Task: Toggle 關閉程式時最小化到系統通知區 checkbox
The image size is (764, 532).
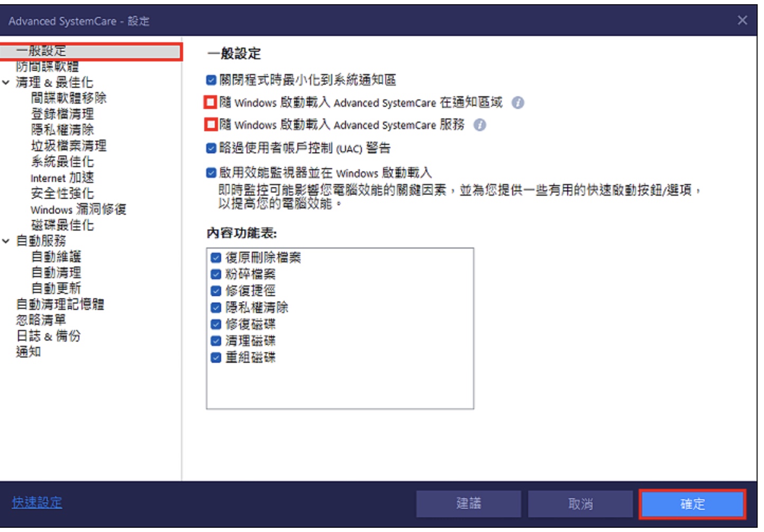Action: (x=211, y=80)
